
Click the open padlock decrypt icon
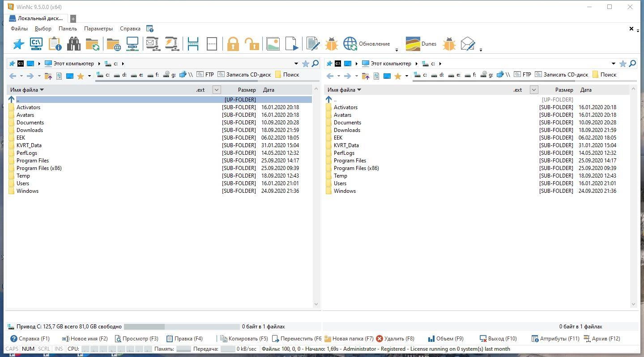252,44
